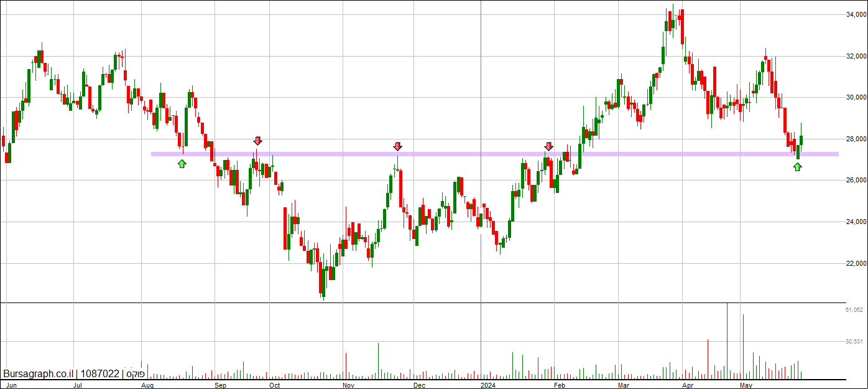Click the 26,000 price axis label
Viewport: 868px width, 389px height.
(x=856, y=180)
